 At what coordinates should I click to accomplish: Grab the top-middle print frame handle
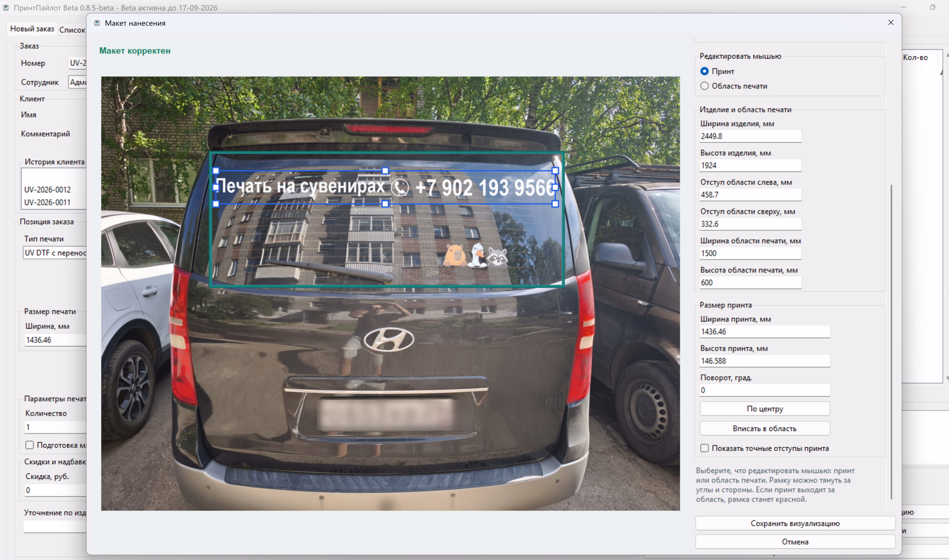(385, 171)
